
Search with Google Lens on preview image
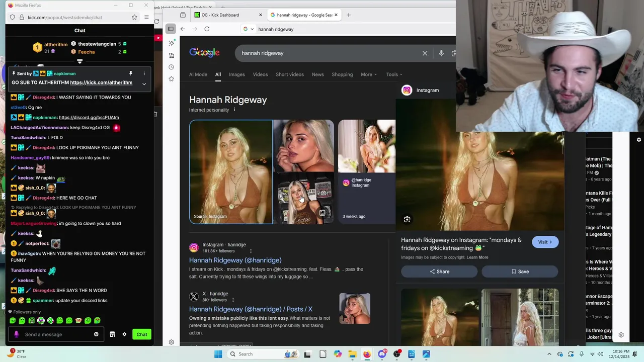point(407,219)
